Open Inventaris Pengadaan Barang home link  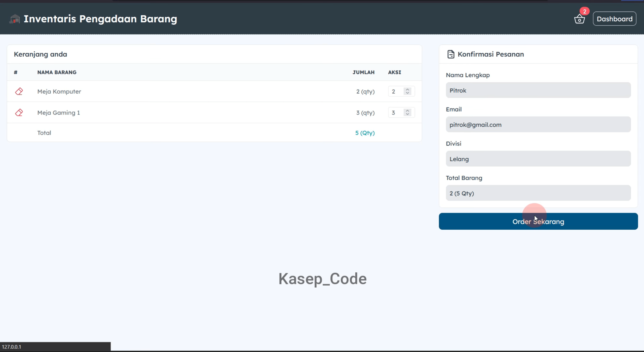click(x=100, y=19)
